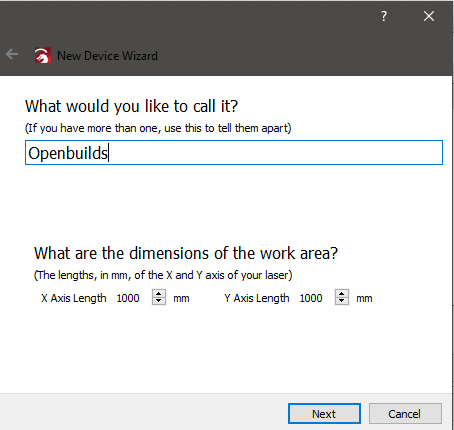Open help with the question mark button

pyautogui.click(x=384, y=16)
